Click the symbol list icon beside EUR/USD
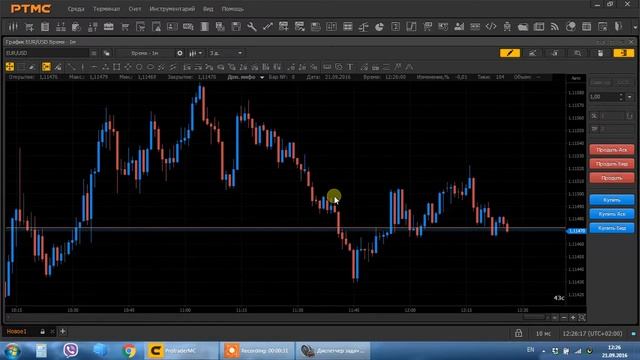Screen dimensions: 640x360 coord(94,53)
